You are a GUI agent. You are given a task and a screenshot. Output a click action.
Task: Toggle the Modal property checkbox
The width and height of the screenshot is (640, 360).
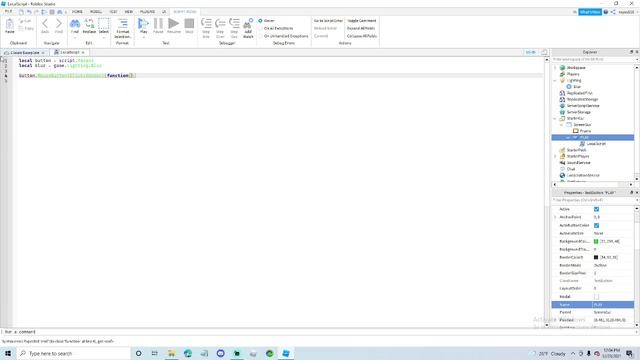click(596, 297)
